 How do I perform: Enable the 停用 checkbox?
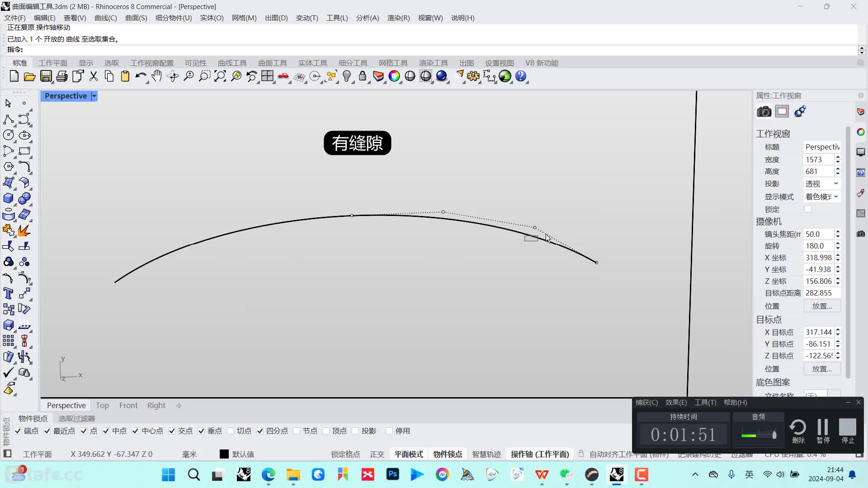click(x=389, y=431)
